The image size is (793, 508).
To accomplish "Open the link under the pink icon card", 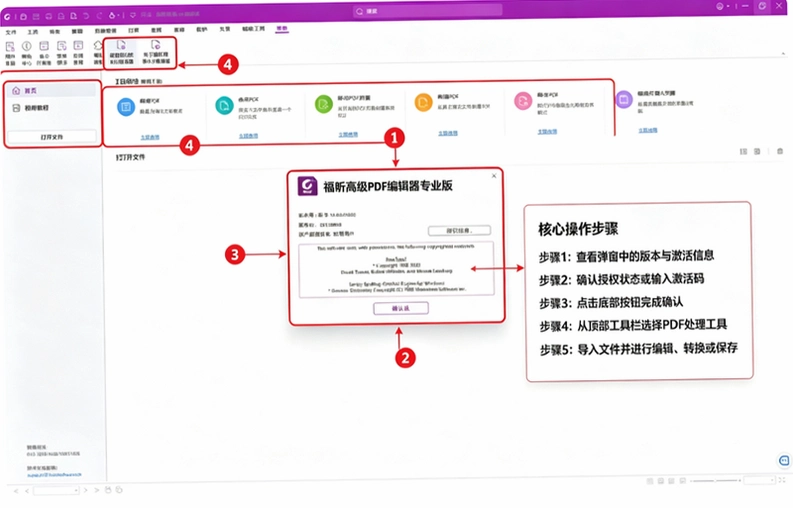I will [547, 132].
